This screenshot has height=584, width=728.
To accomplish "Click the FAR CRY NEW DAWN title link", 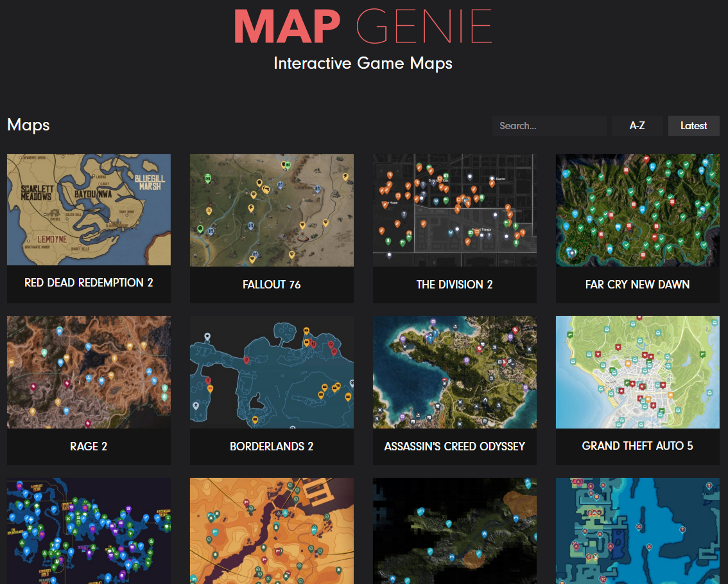I will [637, 285].
